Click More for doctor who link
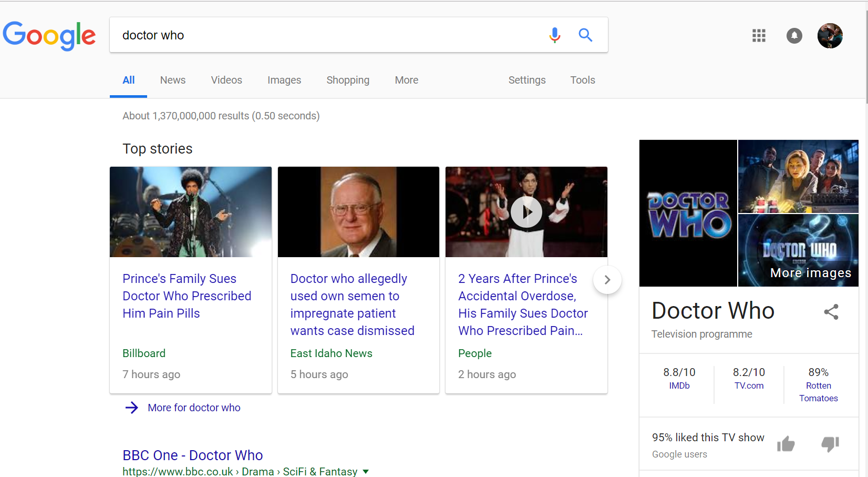 coord(194,408)
